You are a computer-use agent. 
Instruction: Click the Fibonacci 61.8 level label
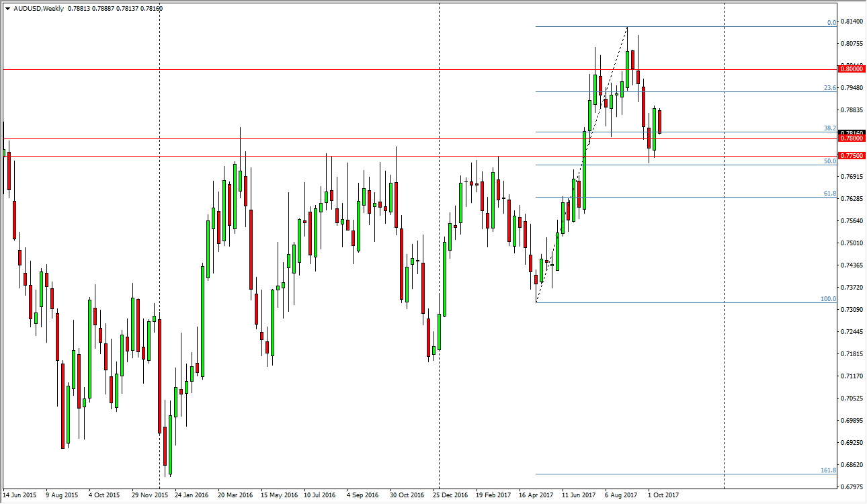(830, 194)
